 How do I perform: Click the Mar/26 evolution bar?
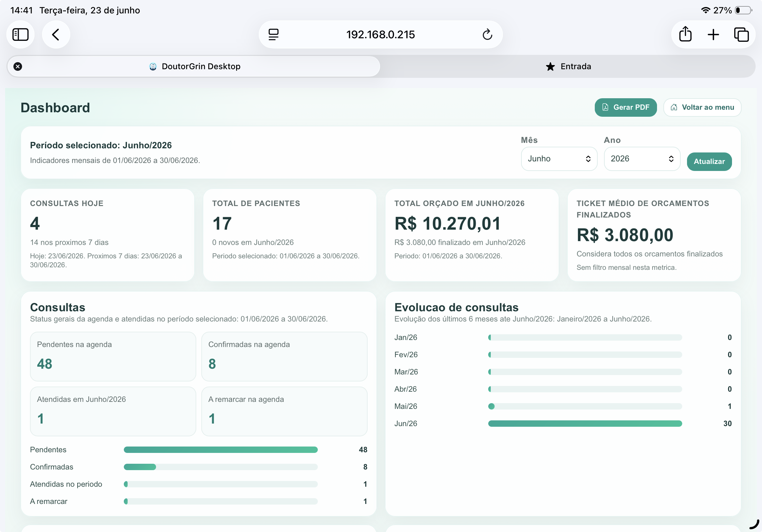[x=585, y=372]
